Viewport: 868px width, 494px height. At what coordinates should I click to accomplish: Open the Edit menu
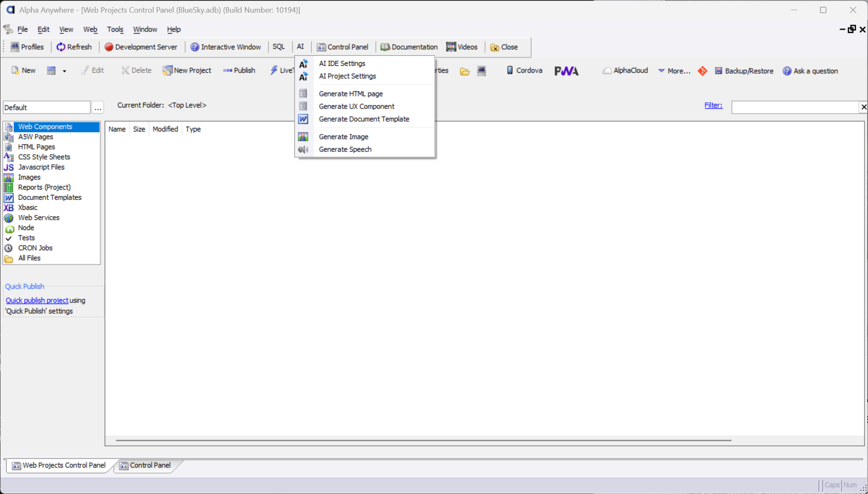[43, 29]
